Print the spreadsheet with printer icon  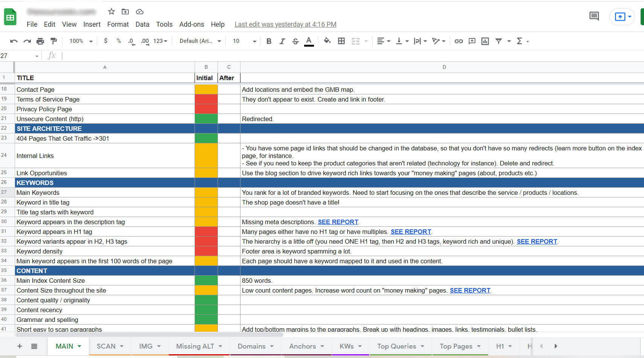(x=40, y=41)
